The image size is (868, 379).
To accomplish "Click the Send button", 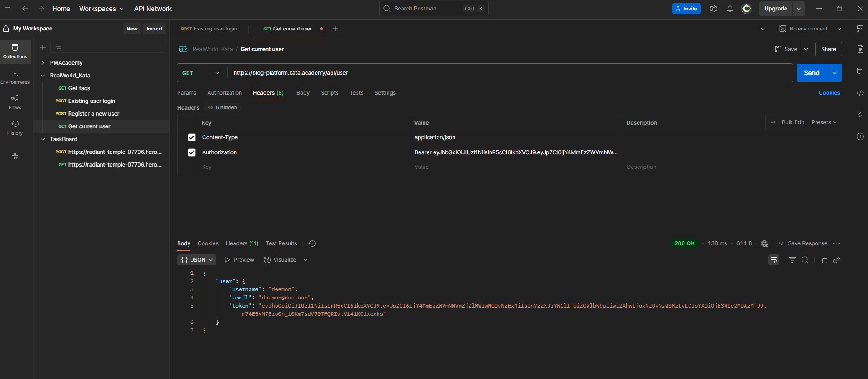I will pyautogui.click(x=812, y=73).
